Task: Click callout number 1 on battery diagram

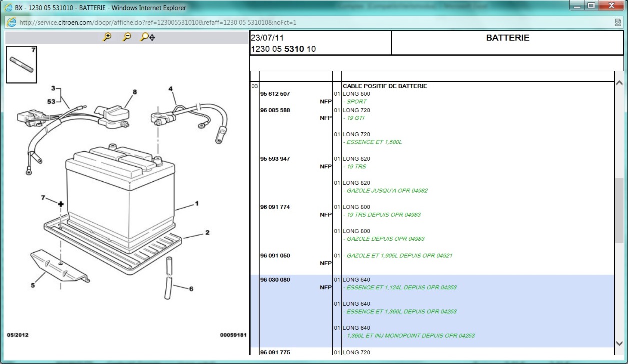Action: coord(197,204)
